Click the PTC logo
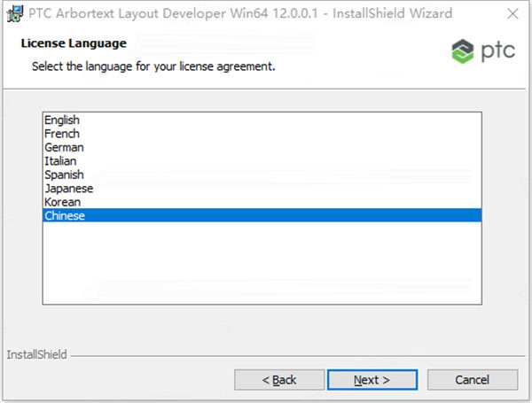Viewport: 532px width, 403px height. tap(483, 51)
